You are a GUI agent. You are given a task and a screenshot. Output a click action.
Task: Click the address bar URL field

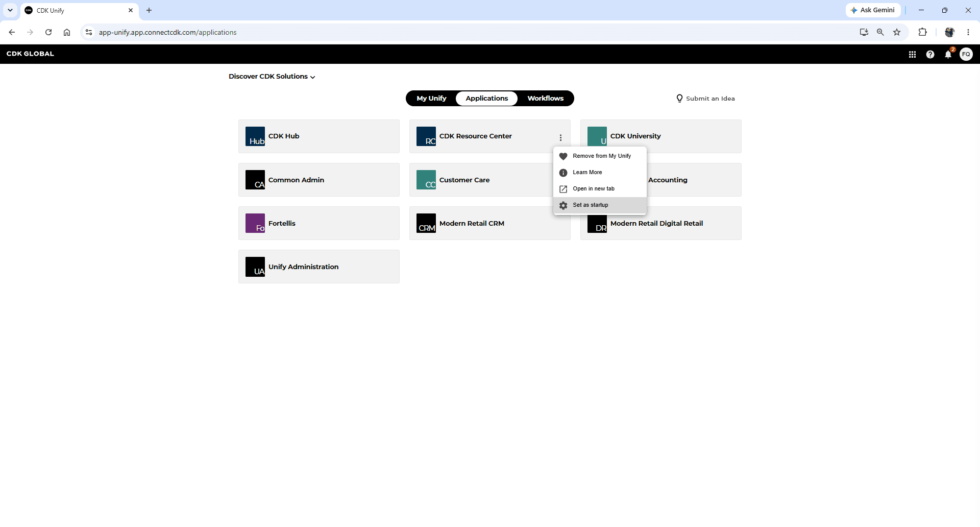coord(475,32)
